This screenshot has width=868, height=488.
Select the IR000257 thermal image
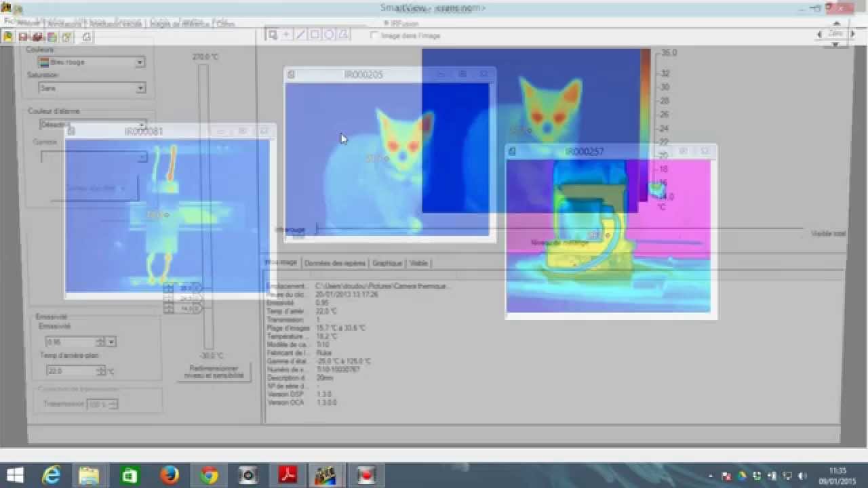(x=608, y=237)
